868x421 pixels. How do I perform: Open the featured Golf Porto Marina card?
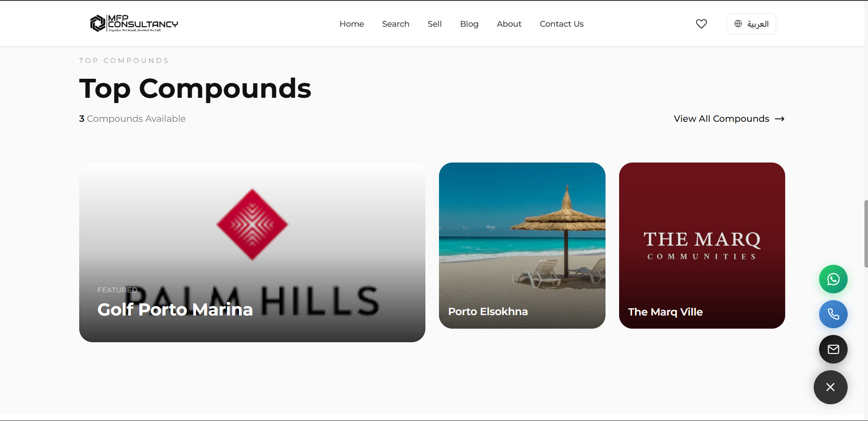click(x=252, y=252)
